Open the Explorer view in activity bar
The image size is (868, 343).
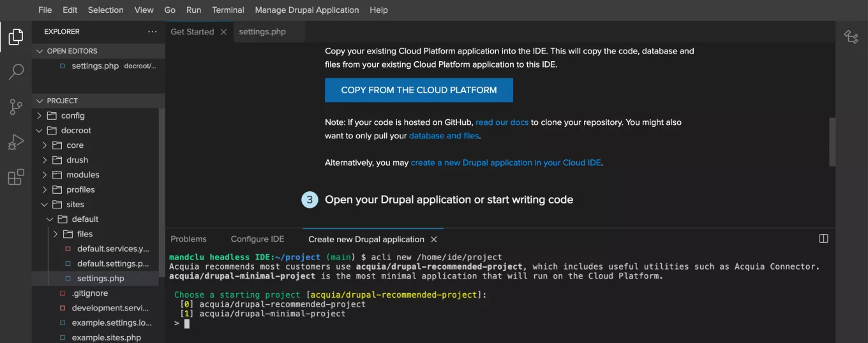click(16, 37)
